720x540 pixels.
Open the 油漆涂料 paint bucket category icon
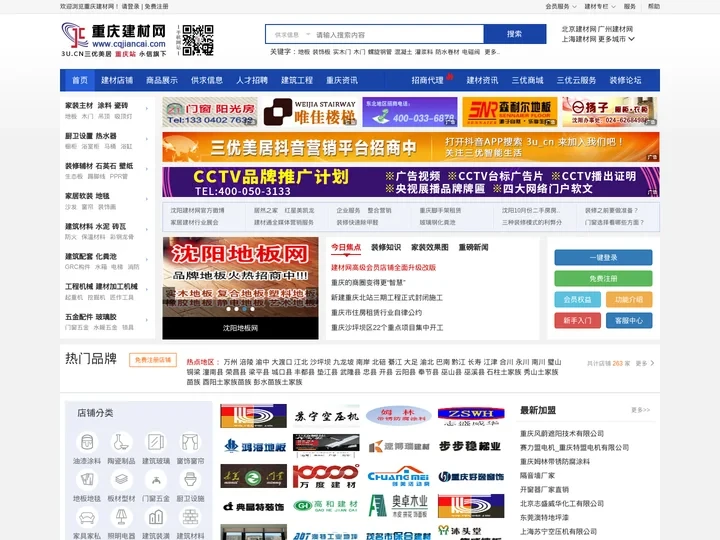87,443
